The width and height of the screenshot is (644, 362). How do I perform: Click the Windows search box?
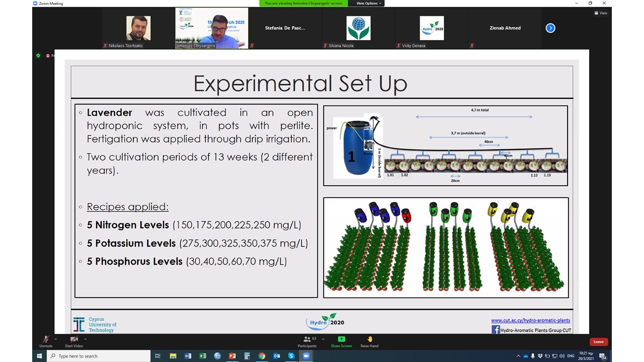point(99,356)
